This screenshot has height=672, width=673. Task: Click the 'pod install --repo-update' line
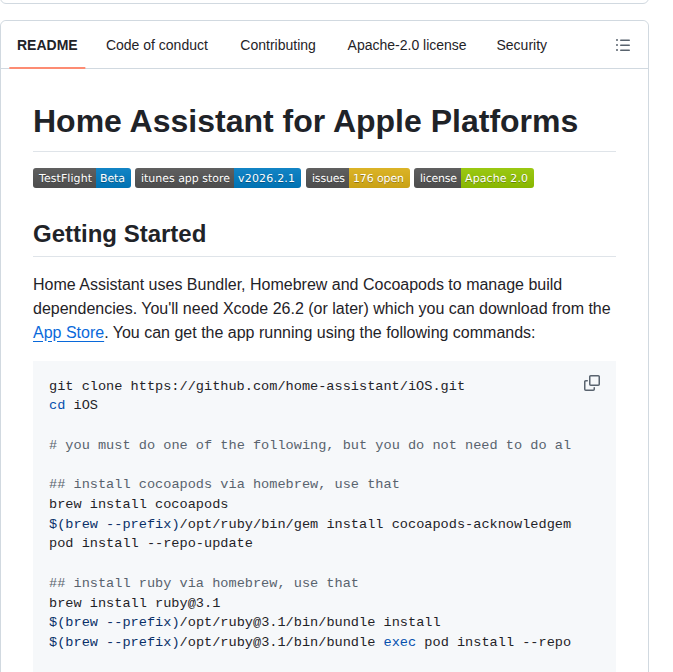coord(151,543)
